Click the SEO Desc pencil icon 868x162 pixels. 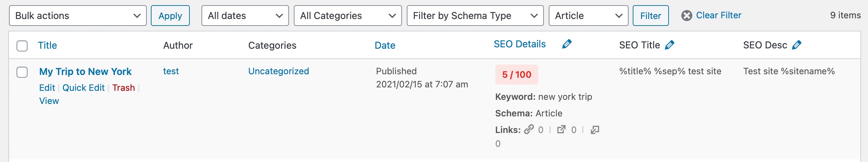tap(796, 45)
